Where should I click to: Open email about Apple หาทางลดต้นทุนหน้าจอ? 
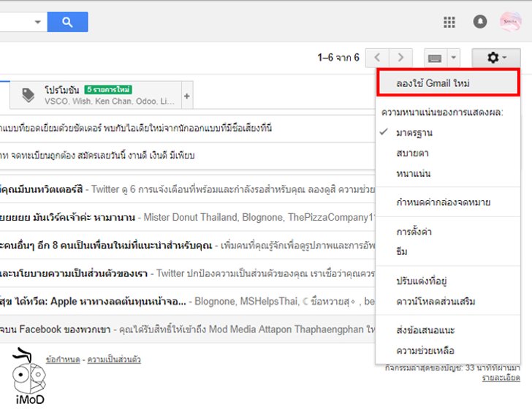[x=187, y=301]
